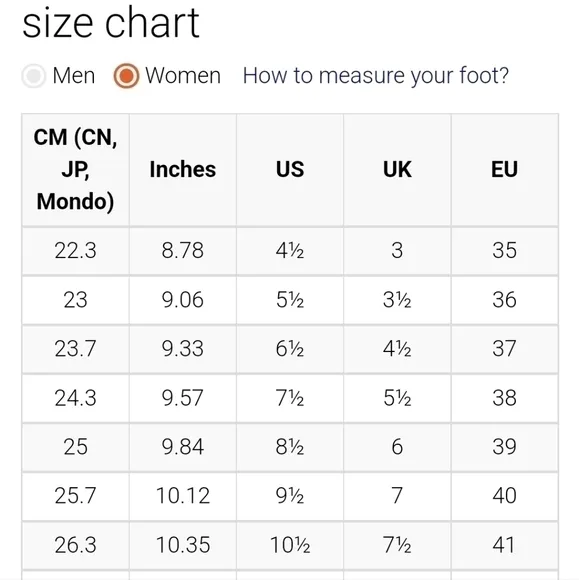The height and width of the screenshot is (580, 579).
Task: Click the US size 10½ cell
Action: (290, 545)
